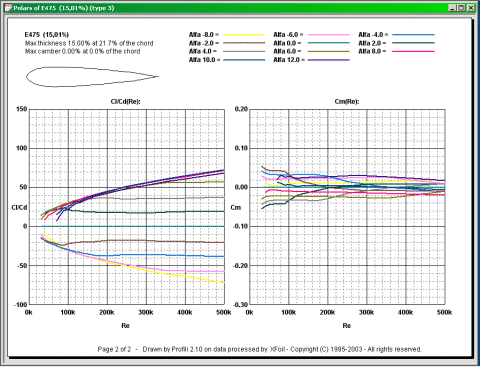Click the '300k' tick under the Cl/Cd chart
The width and height of the screenshot is (480, 367).
click(x=146, y=312)
